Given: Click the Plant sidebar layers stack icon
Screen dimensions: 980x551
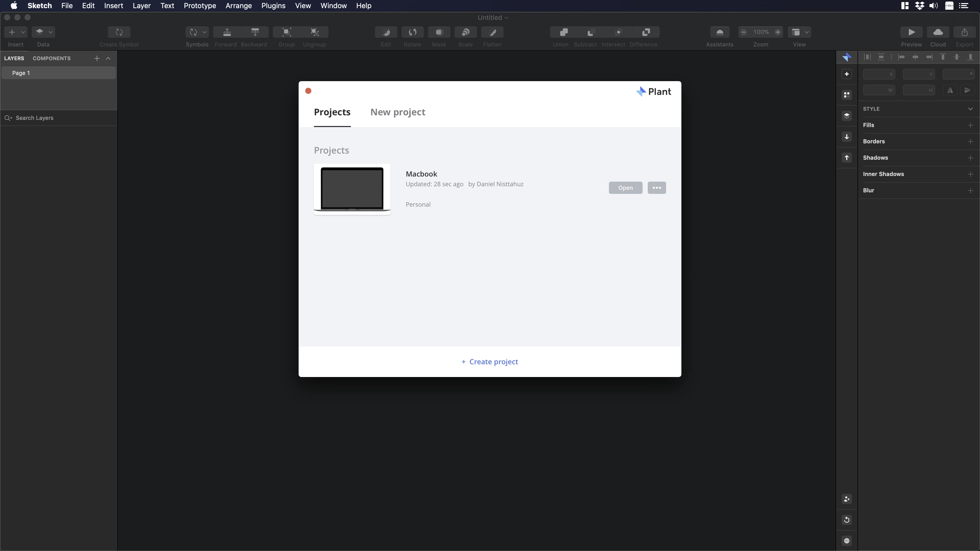Looking at the screenshot, I should coord(847,116).
